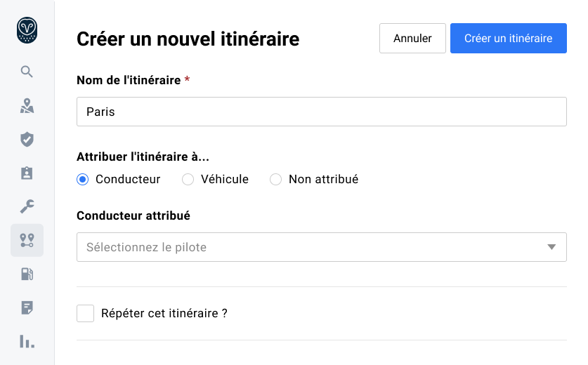
Task: Select the Conducteur radio option
Action: coord(83,180)
